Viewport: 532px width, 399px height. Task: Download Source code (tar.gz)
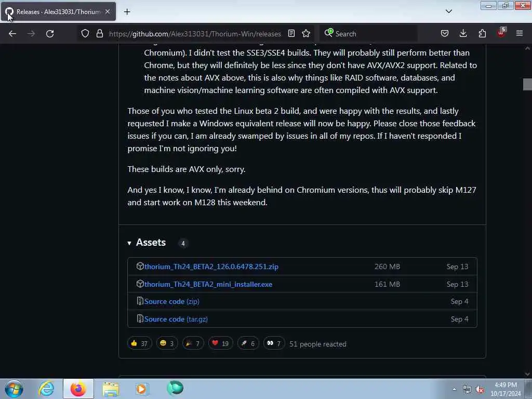coord(176,319)
